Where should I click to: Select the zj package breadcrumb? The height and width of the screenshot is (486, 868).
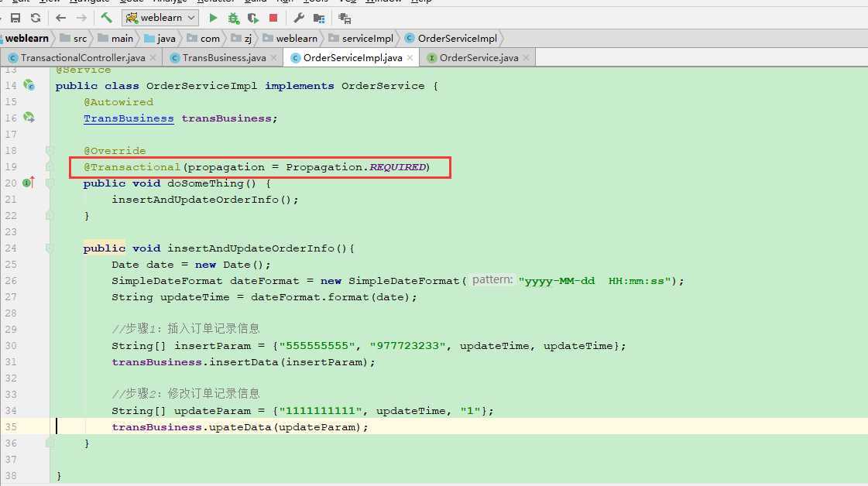tap(242, 38)
